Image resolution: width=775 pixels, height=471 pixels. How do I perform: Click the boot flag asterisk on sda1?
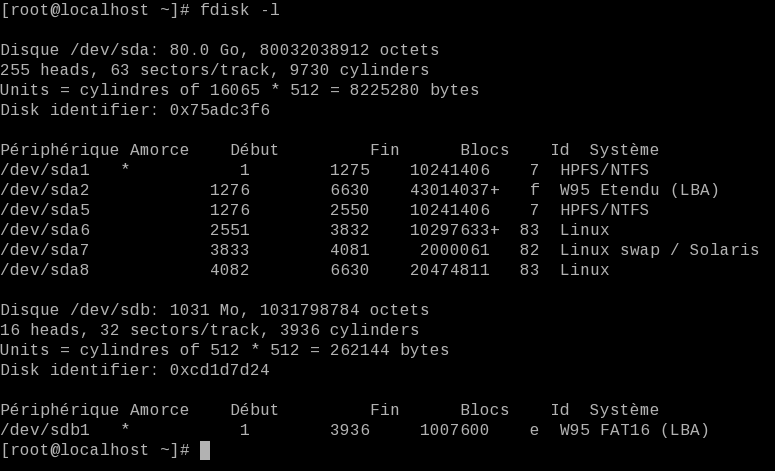pos(125,169)
